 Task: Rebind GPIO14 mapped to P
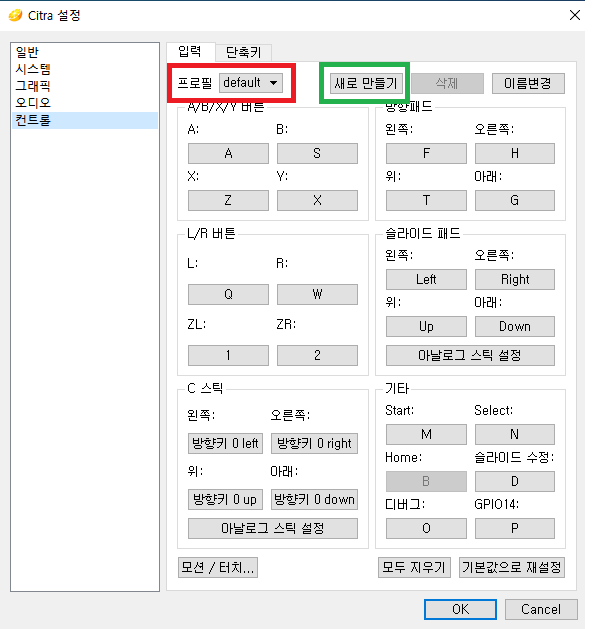tap(515, 528)
